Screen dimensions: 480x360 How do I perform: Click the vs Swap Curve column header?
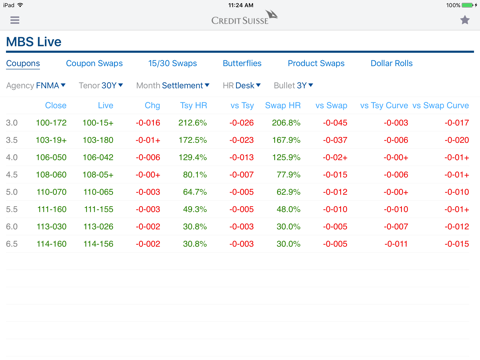tap(441, 105)
